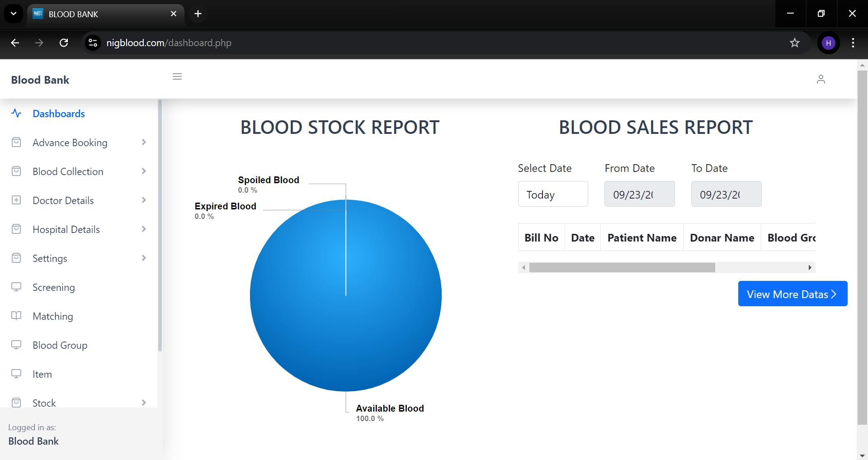Click the Donar Name column header
Screen dimensions: 868x460
click(722, 237)
